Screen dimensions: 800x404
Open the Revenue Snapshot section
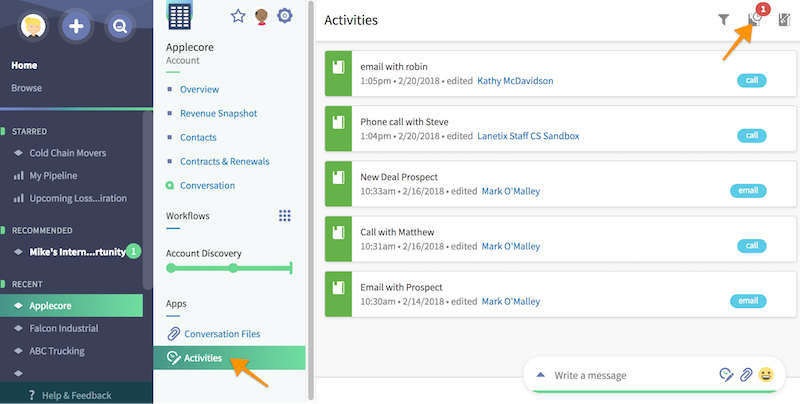point(218,113)
